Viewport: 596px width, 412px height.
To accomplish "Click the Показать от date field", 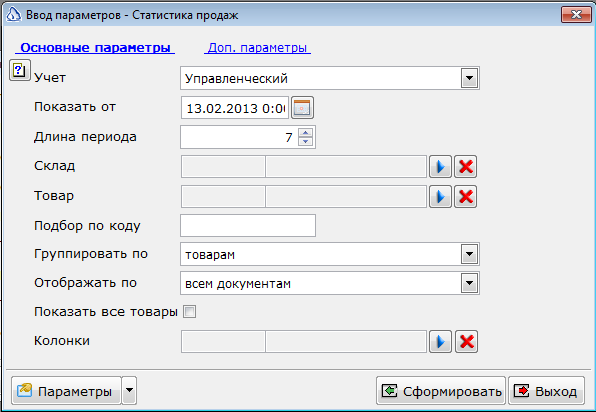I will (x=235, y=108).
